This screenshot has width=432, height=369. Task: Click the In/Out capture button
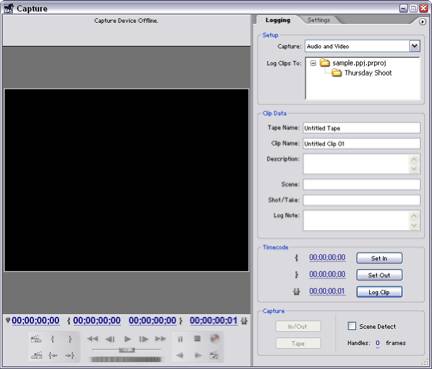click(298, 326)
